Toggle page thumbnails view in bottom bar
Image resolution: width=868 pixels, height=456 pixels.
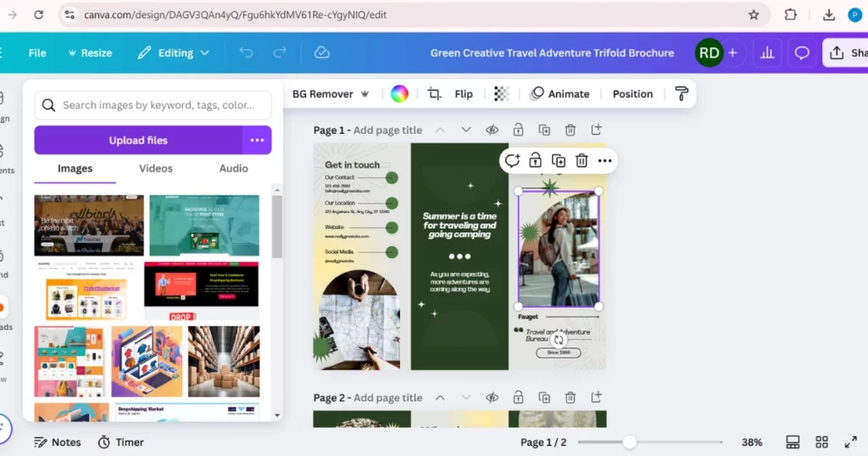click(x=793, y=442)
